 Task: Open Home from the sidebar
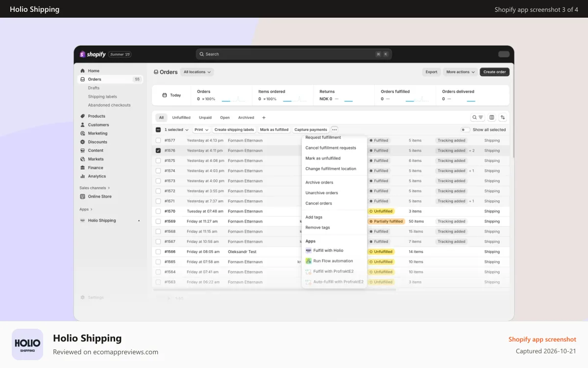point(94,71)
